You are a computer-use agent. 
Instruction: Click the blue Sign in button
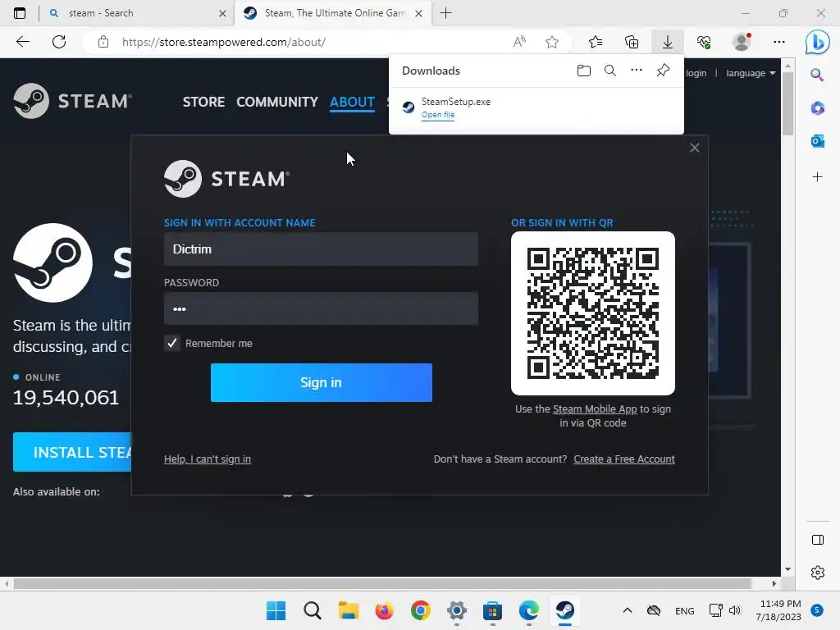click(322, 382)
